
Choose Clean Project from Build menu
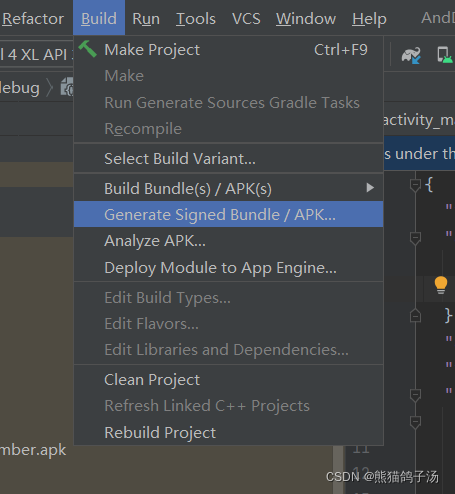point(229,380)
